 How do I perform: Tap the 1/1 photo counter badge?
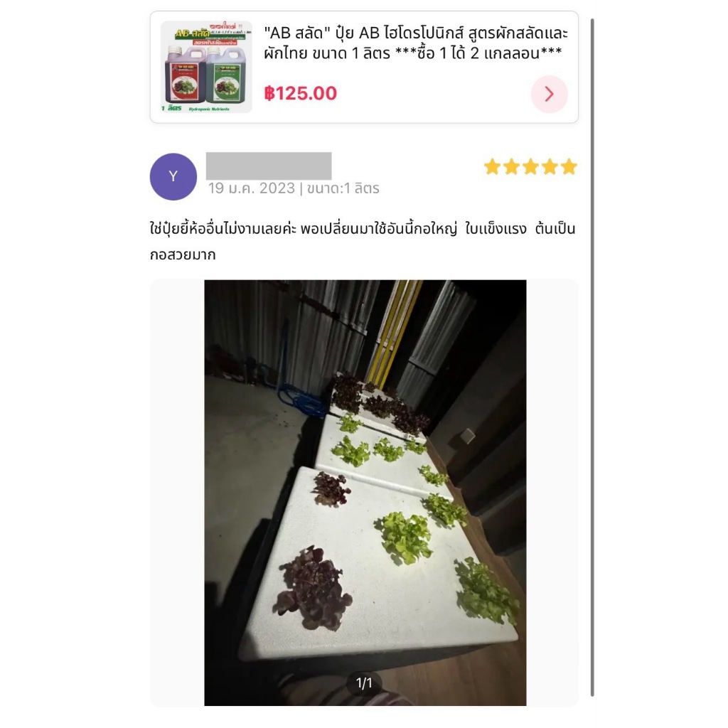point(364,682)
